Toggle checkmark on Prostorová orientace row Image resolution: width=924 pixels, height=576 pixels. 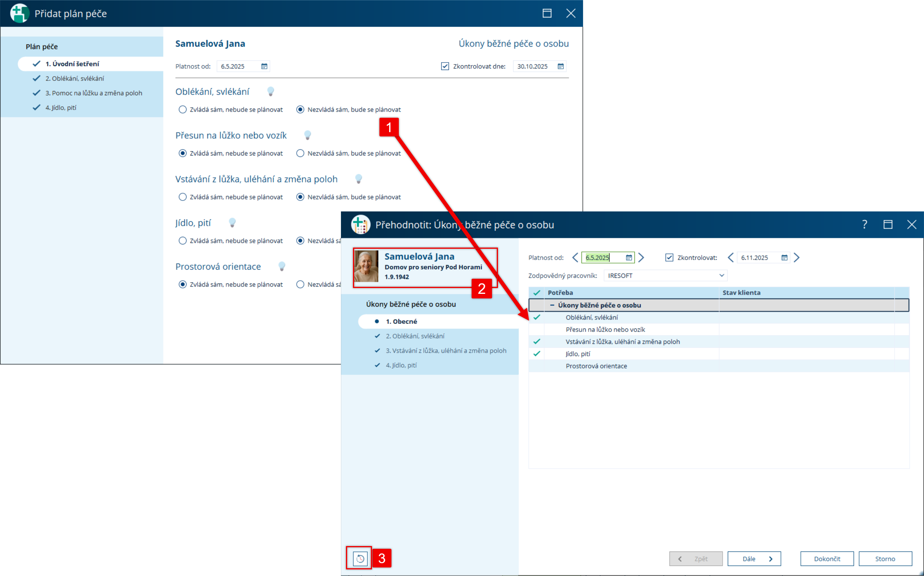click(x=537, y=366)
